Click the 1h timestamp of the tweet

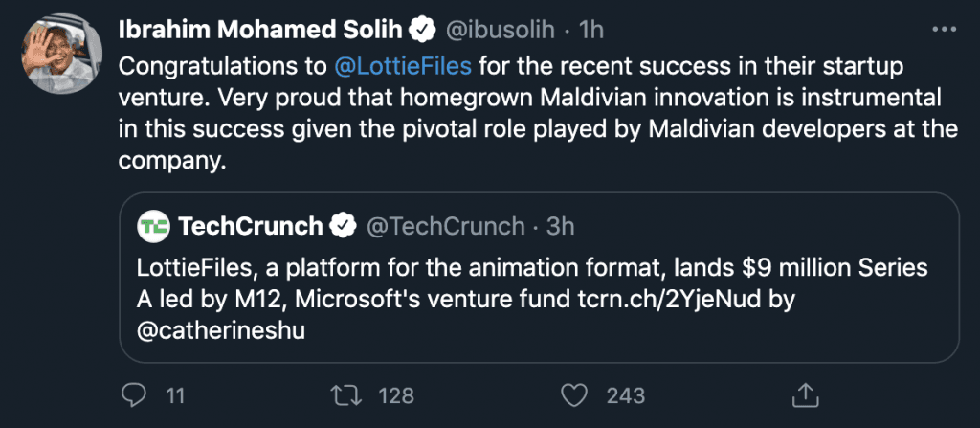[x=592, y=30]
